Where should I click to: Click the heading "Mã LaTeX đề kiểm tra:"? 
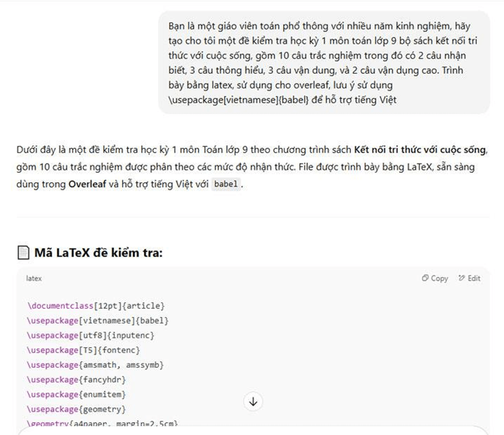tap(98, 253)
